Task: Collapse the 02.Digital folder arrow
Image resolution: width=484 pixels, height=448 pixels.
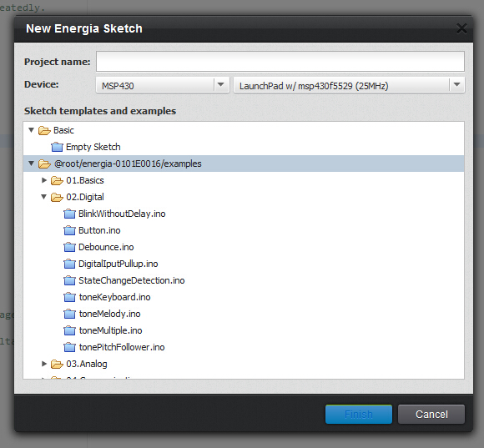Action: [44, 197]
